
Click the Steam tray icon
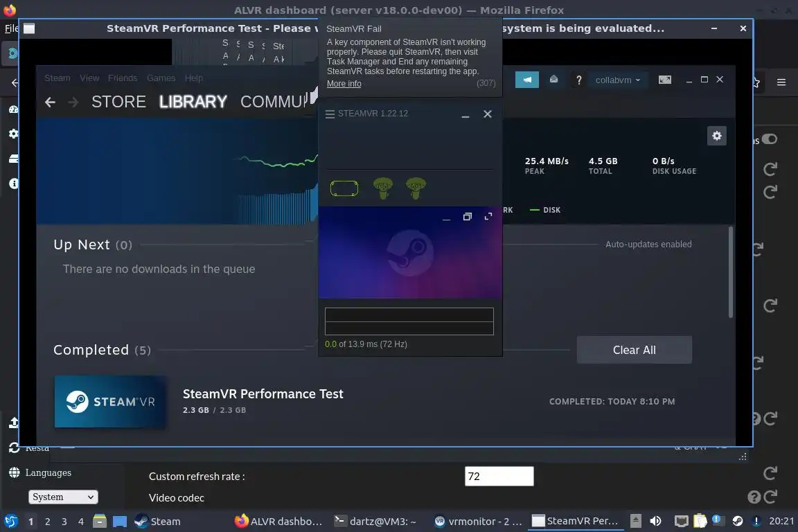737,521
